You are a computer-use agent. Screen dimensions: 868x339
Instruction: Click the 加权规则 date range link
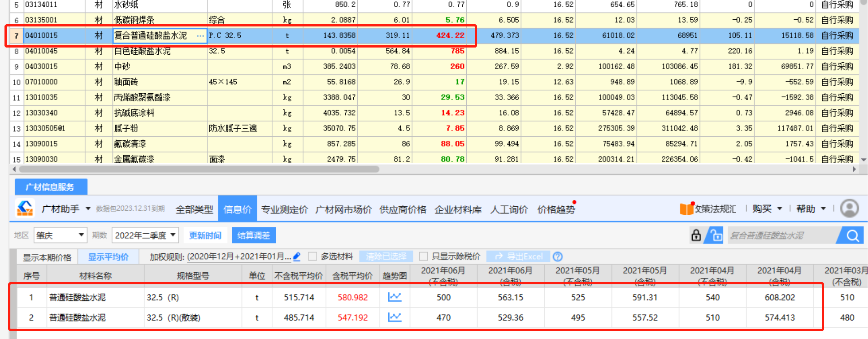239,256
